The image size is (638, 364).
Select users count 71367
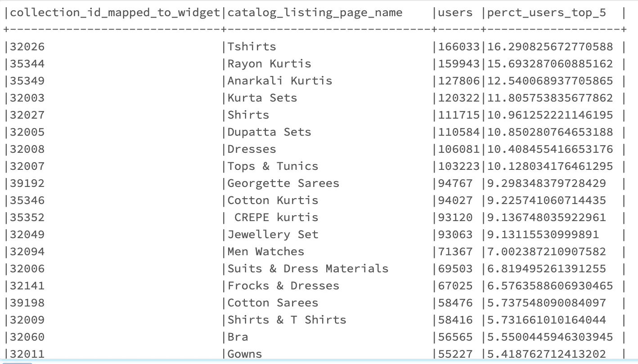[455, 252]
